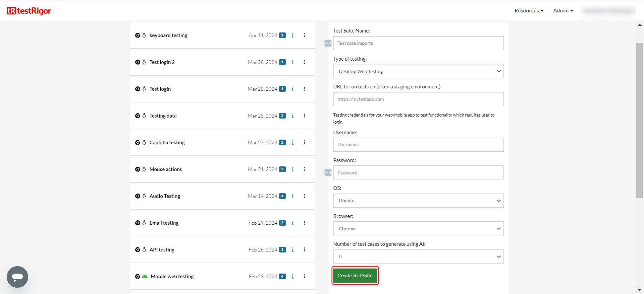
Task: Open the Admin menu
Action: [563, 11]
